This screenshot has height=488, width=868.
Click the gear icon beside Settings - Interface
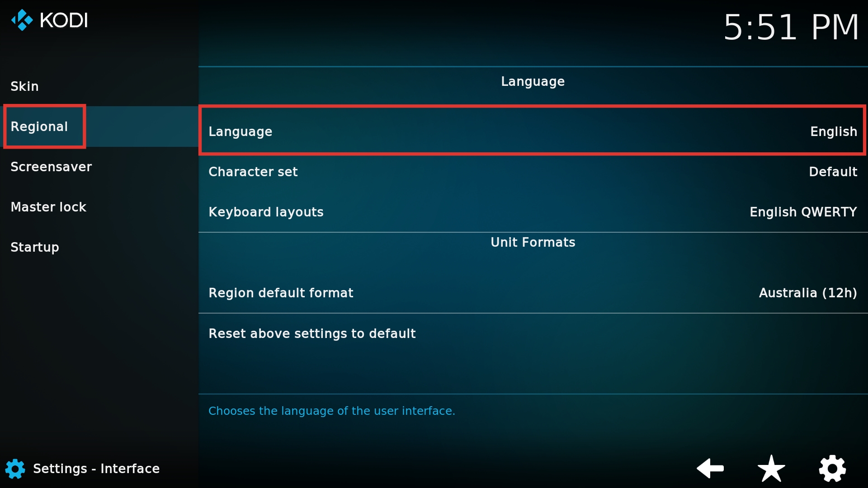click(x=15, y=469)
